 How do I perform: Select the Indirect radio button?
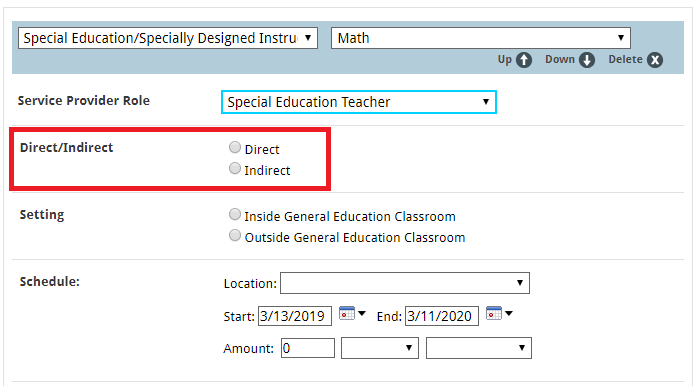(235, 168)
